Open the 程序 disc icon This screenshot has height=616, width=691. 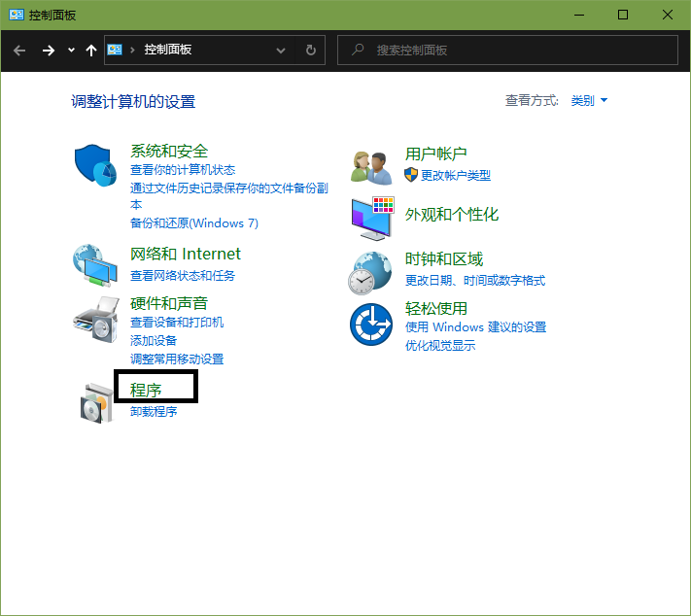(x=96, y=403)
